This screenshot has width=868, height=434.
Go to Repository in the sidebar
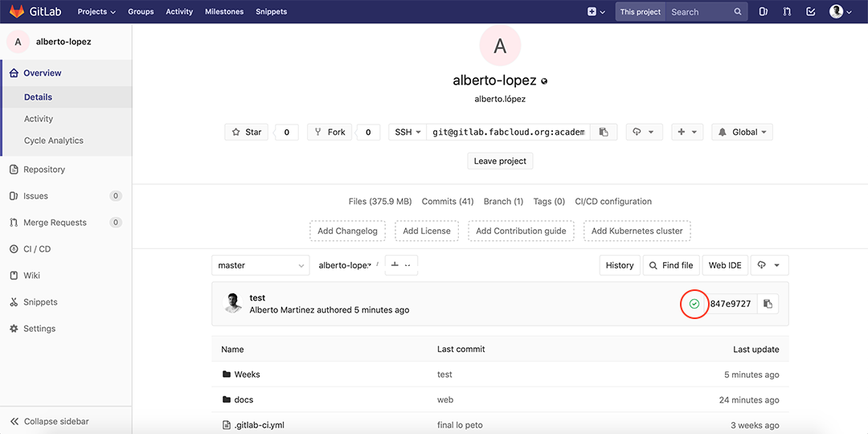44,170
